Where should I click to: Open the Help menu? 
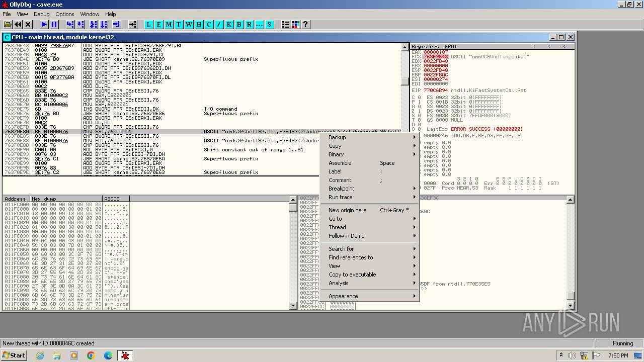(x=110, y=14)
